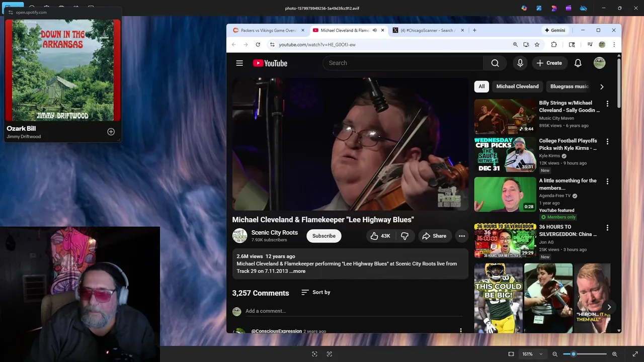This screenshot has height=362, width=644.
Task: Focus the YouTube Search field
Action: 403,63
